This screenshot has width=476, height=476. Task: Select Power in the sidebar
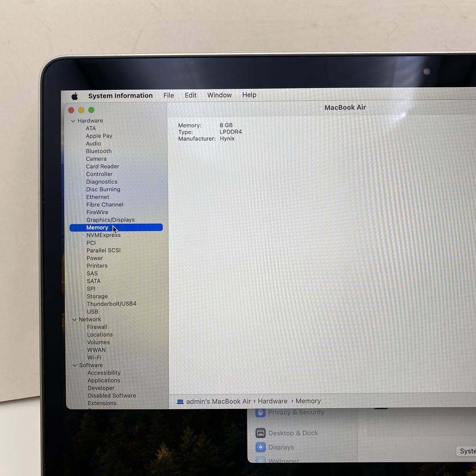coord(94,258)
